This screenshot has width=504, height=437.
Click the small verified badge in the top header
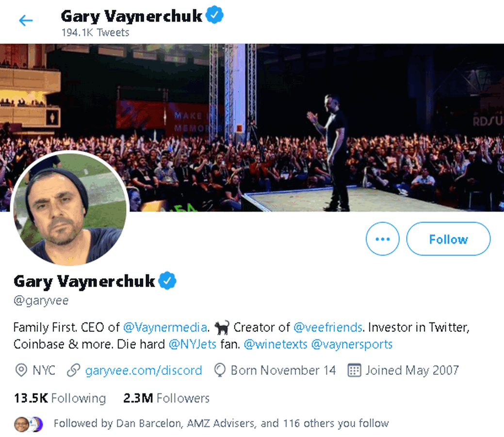point(214,14)
